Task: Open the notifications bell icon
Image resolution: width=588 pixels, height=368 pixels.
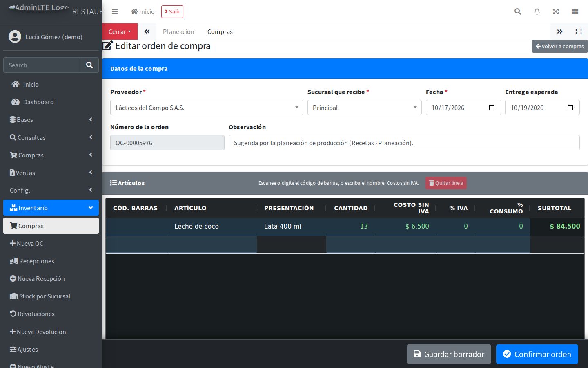Action: pos(537,11)
